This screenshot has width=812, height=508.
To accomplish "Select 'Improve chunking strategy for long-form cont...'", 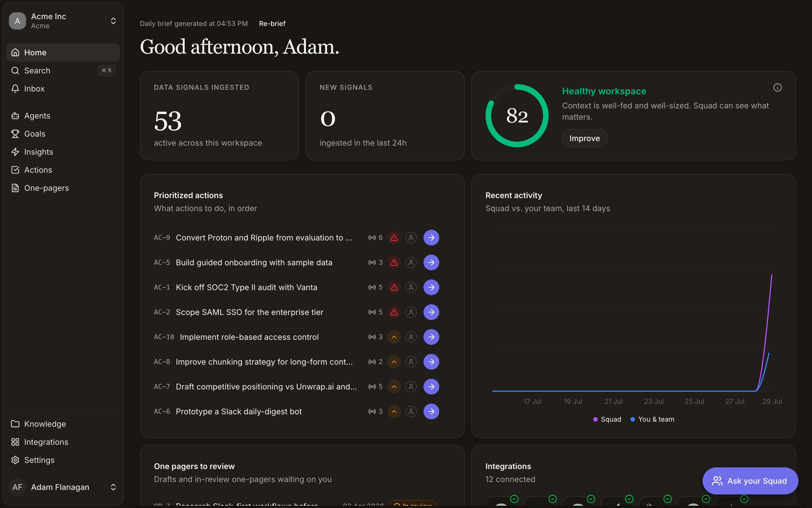I will [264, 362].
